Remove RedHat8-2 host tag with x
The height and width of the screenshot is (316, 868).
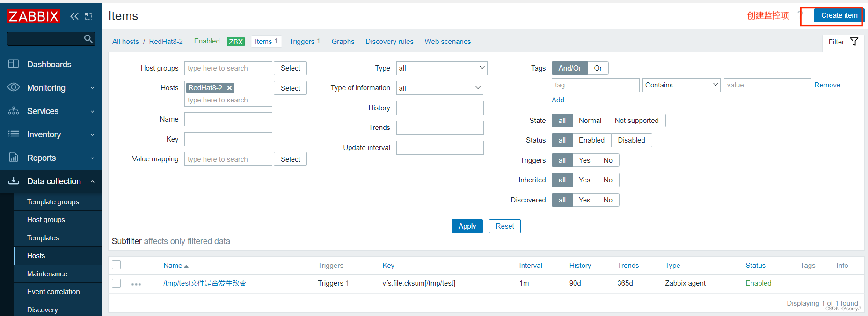coord(229,88)
